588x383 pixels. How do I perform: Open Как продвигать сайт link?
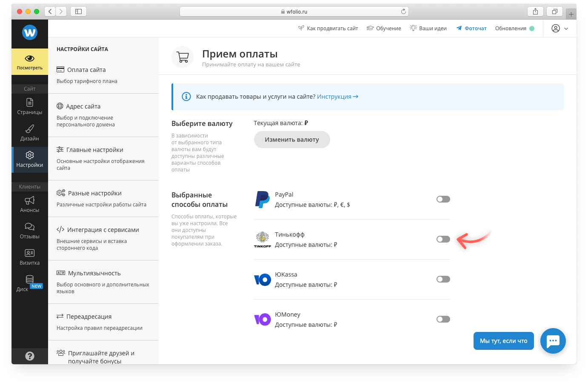coord(328,29)
